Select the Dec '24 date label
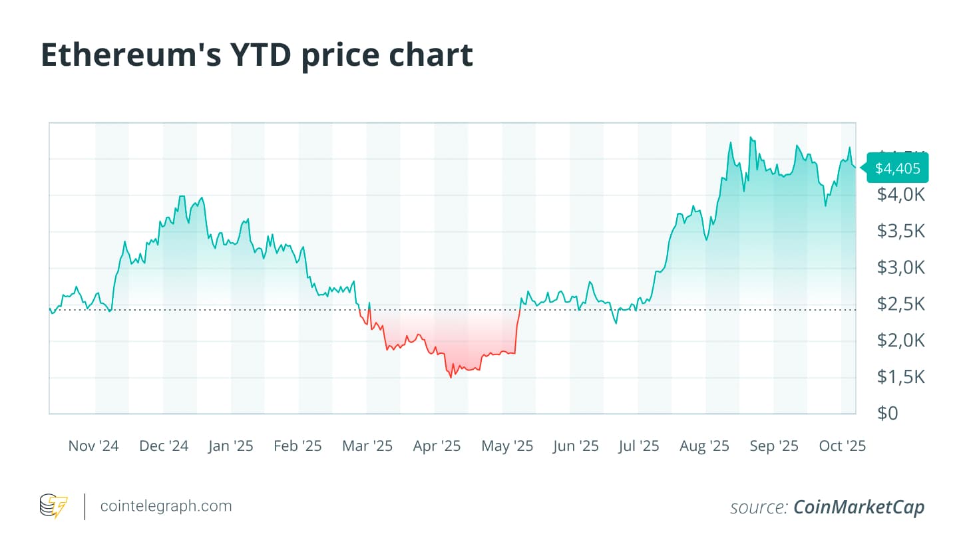Screen dimensions: 965x560 click(x=164, y=446)
